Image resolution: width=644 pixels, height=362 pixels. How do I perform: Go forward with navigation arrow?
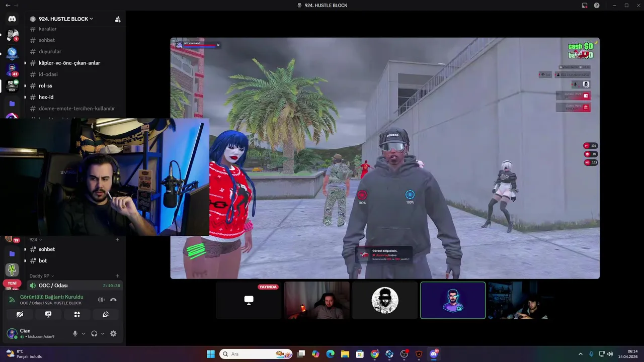tap(16, 5)
